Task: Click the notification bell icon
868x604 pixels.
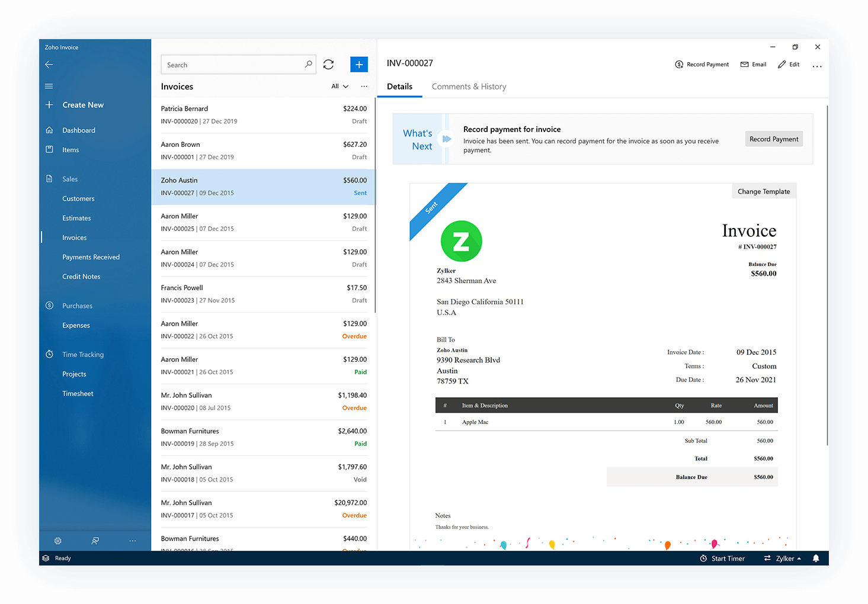Action: 816,558
